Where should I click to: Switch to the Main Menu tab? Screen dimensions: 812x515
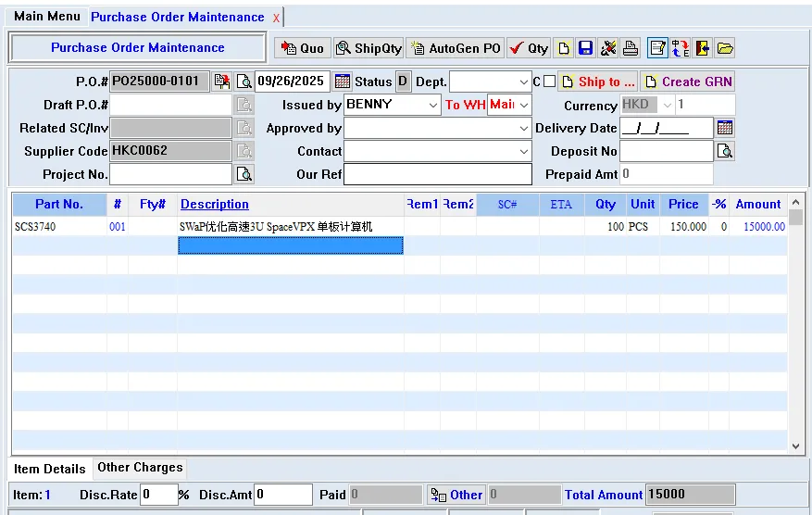[x=47, y=17]
